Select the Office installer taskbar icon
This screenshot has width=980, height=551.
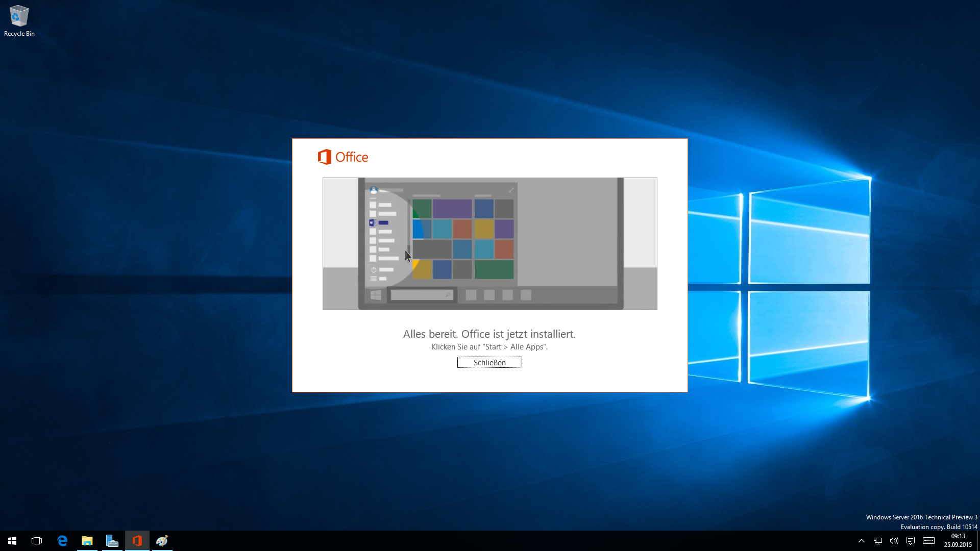tap(137, 541)
